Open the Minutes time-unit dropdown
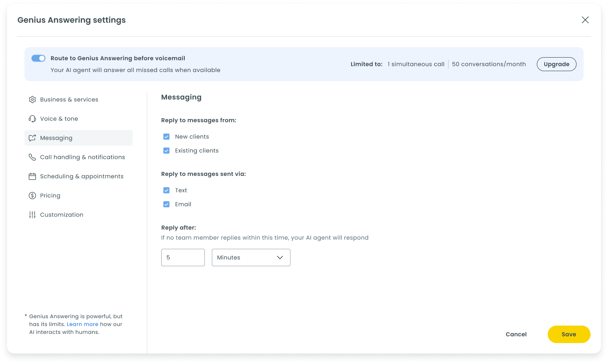Screen dimensions: 608x364 (251, 258)
